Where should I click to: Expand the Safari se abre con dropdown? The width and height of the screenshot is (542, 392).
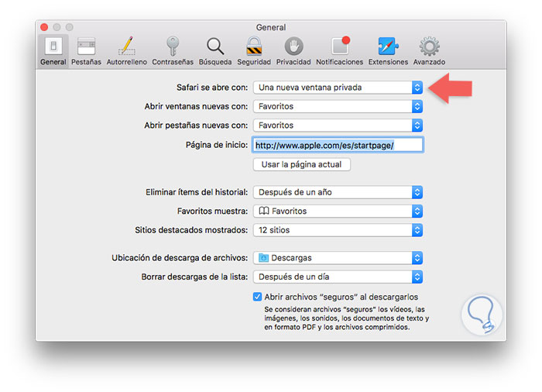[338, 88]
